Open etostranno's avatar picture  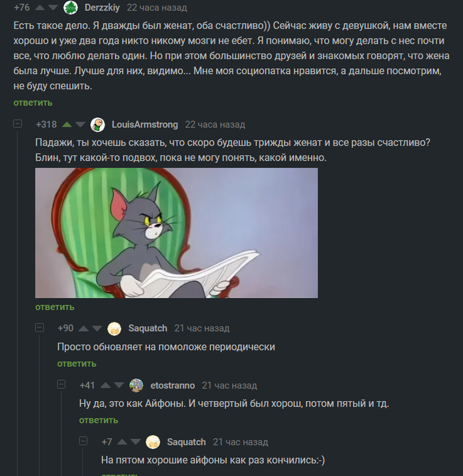136,385
